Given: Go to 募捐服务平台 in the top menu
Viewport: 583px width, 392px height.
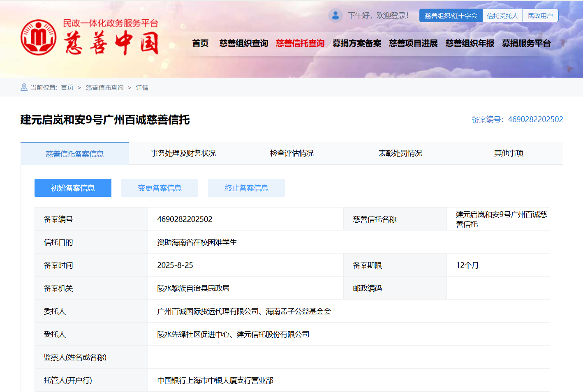Looking at the screenshot, I should pos(526,44).
